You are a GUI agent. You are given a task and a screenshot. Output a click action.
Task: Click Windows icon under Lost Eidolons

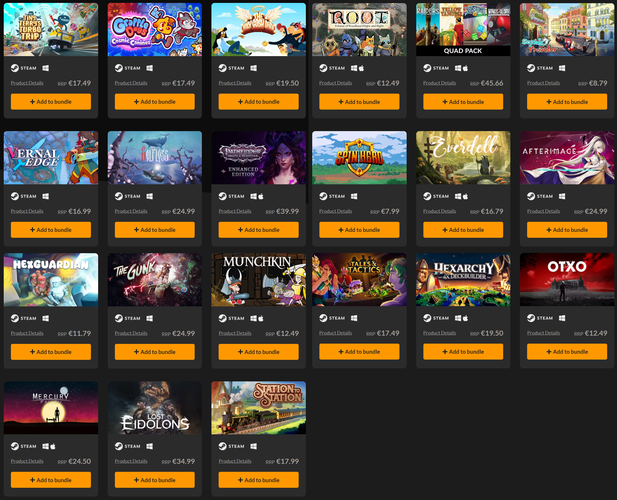tap(150, 446)
